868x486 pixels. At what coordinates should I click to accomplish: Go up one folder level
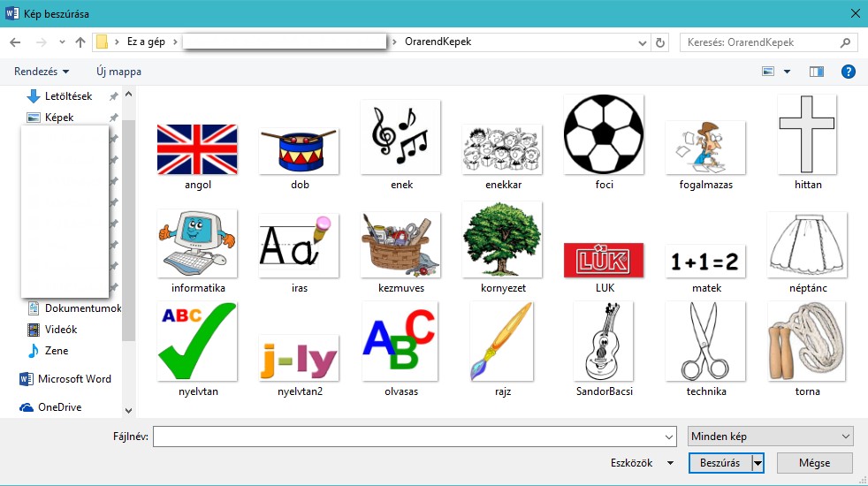[x=80, y=42]
